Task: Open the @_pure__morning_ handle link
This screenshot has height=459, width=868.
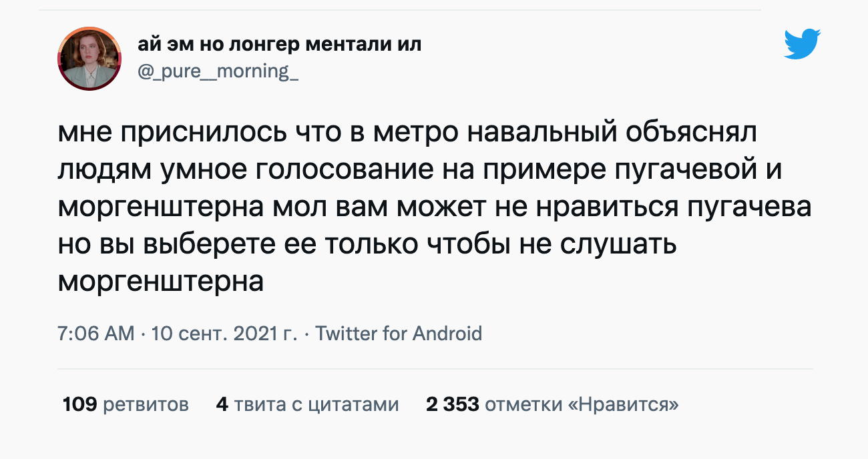Action: pos(218,71)
